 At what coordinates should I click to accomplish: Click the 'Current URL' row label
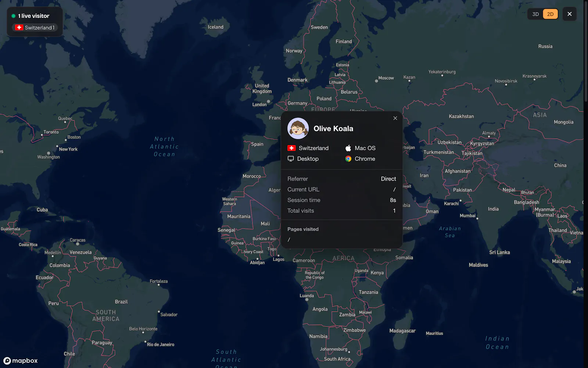click(303, 190)
